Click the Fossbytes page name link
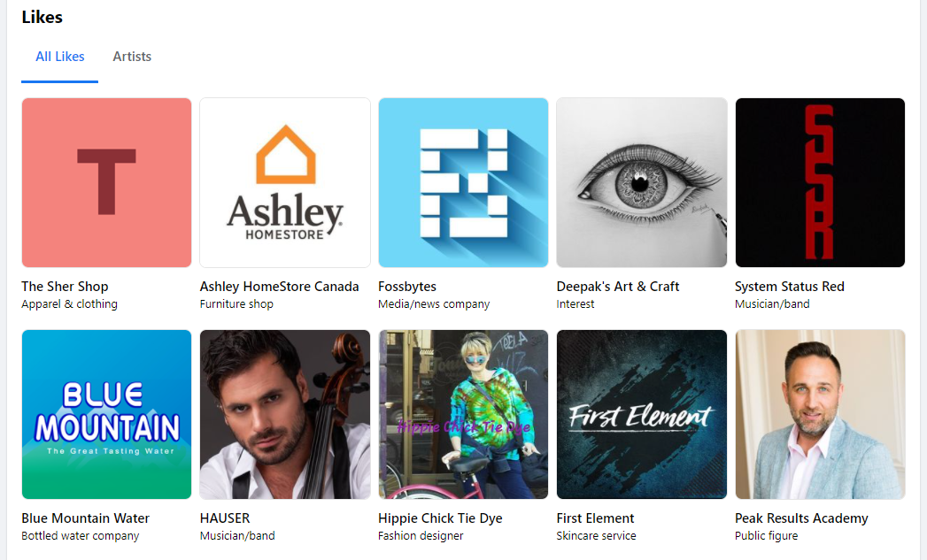Viewport: 927px width, 560px height. click(407, 287)
